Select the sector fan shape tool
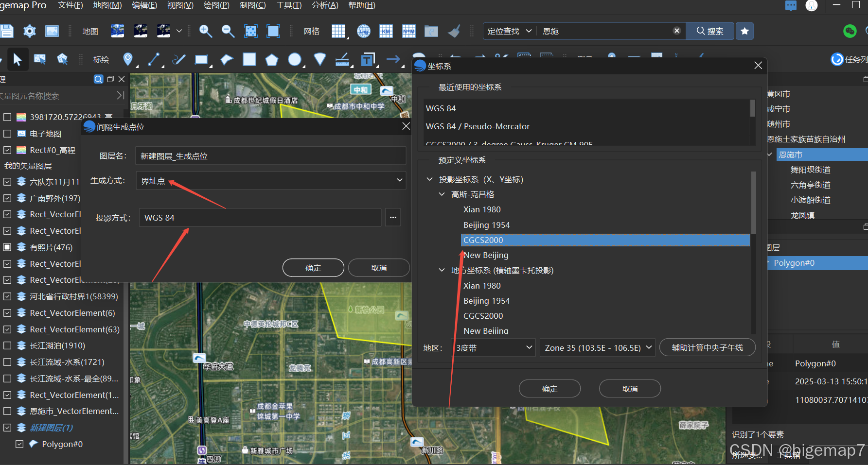Image resolution: width=868 pixels, height=465 pixels. click(x=320, y=59)
